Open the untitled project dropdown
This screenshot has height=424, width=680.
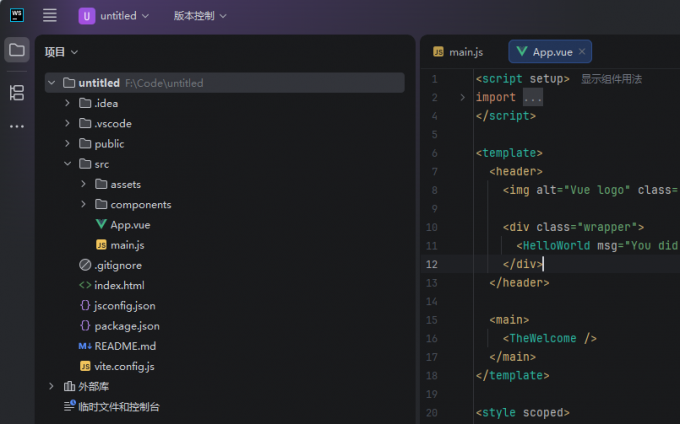click(x=125, y=16)
